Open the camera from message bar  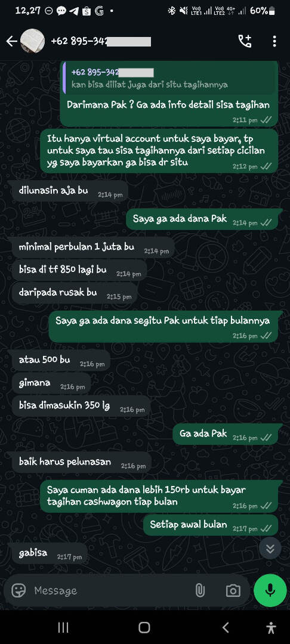pyautogui.click(x=233, y=590)
